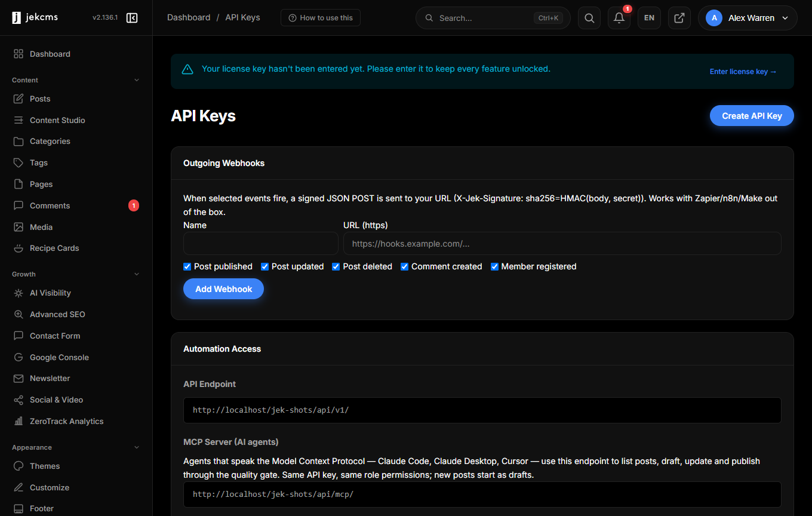Click the Create API Key button
The image size is (812, 516).
coord(752,116)
